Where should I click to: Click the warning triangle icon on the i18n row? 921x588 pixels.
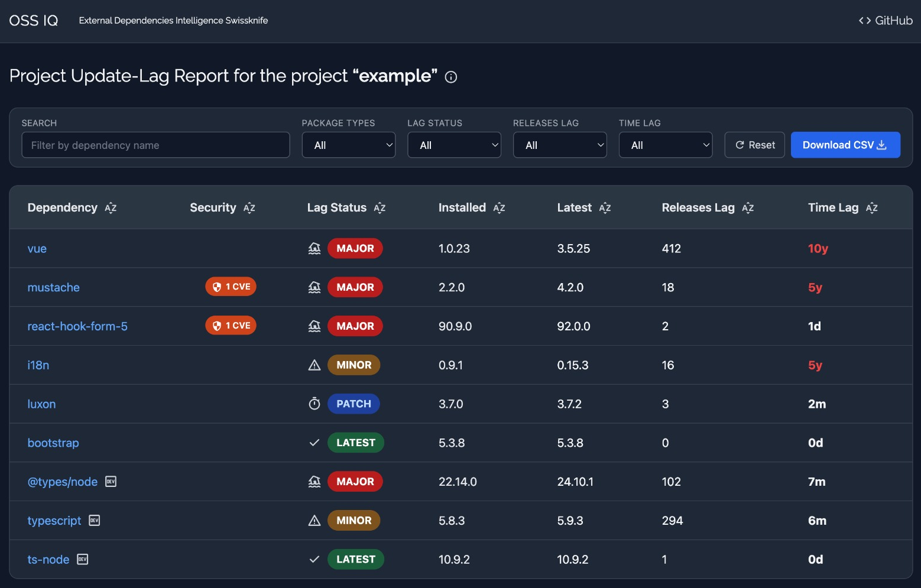tap(314, 365)
